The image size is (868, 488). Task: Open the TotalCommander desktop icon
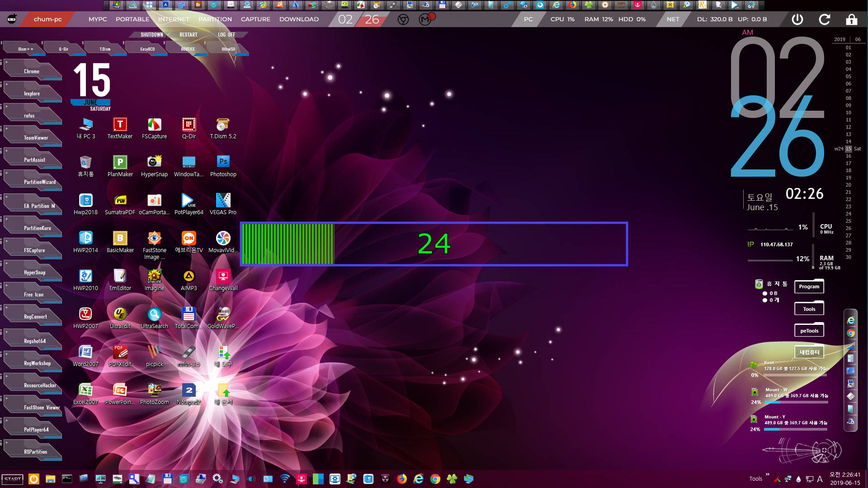[x=189, y=318]
